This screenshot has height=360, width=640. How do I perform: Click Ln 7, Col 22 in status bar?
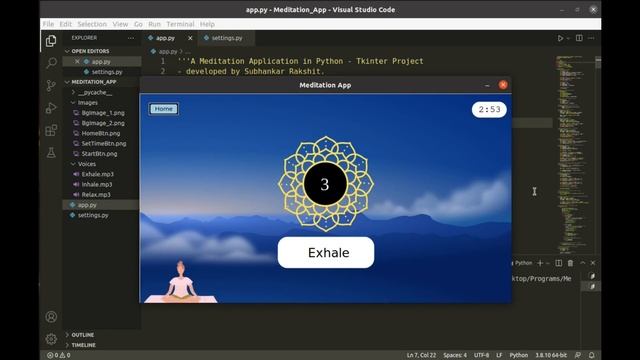421,355
